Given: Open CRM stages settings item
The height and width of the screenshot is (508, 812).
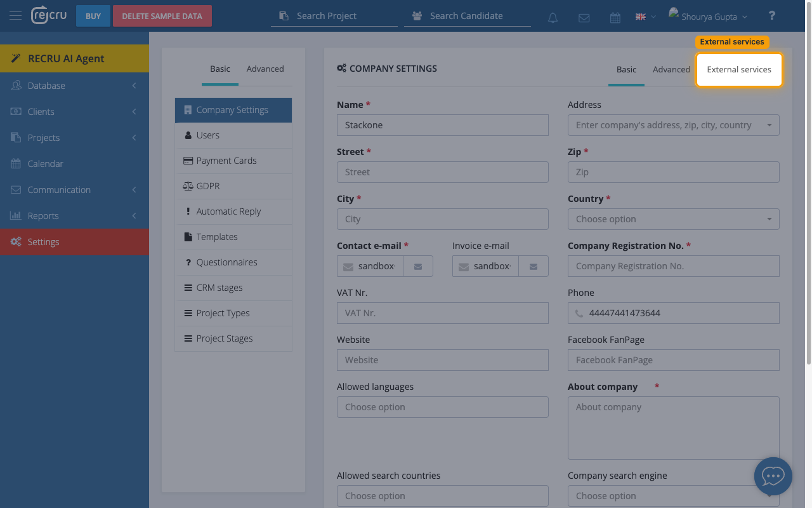Looking at the screenshot, I should pyautogui.click(x=233, y=288).
